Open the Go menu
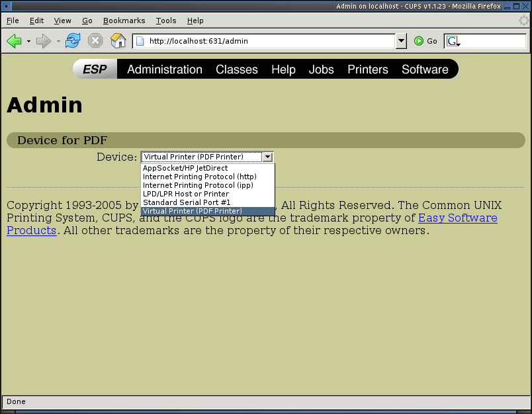This screenshot has width=532, height=414. (x=87, y=21)
